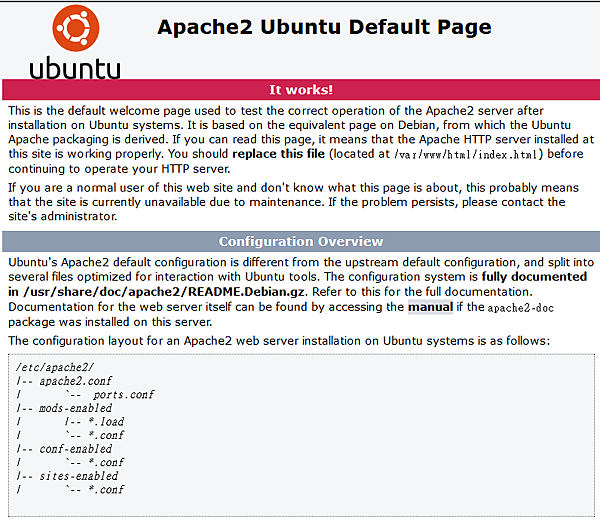Viewport: 600px width, 528px height.
Task: Click 'continuing to operate your HTTP server.'
Action: coord(119,169)
